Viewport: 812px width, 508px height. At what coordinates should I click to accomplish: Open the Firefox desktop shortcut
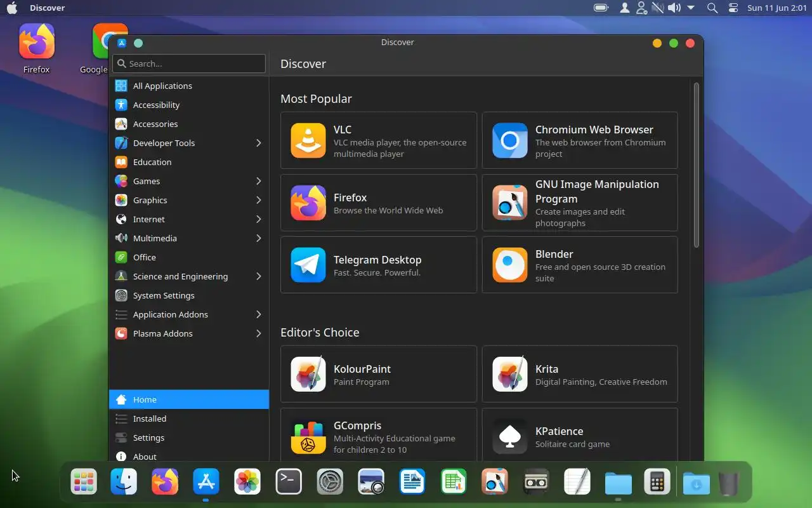coord(37,49)
